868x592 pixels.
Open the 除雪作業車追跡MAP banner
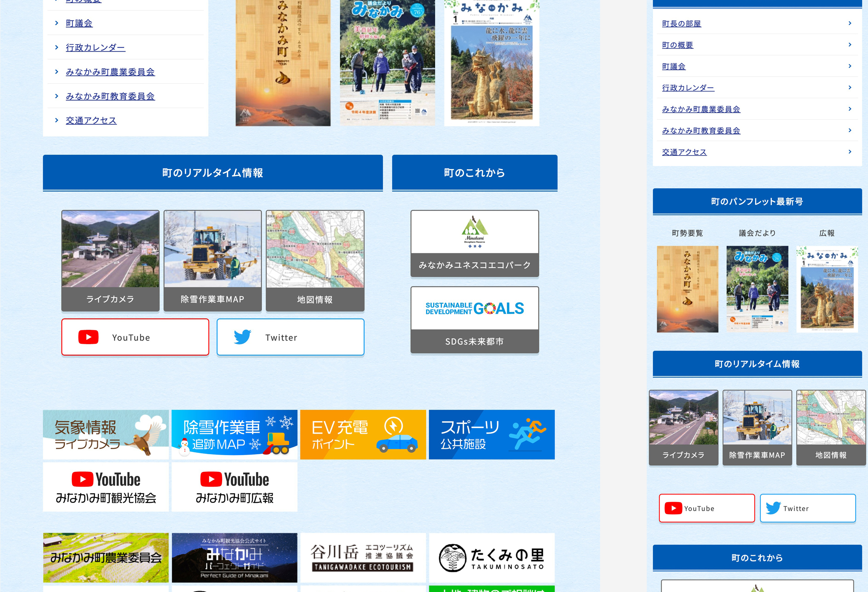(x=234, y=435)
